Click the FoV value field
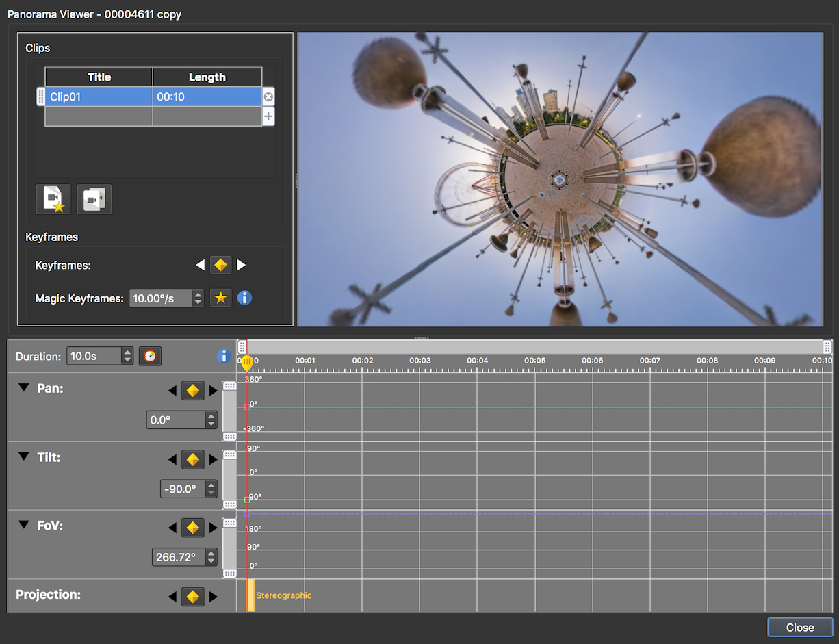 [x=178, y=557]
